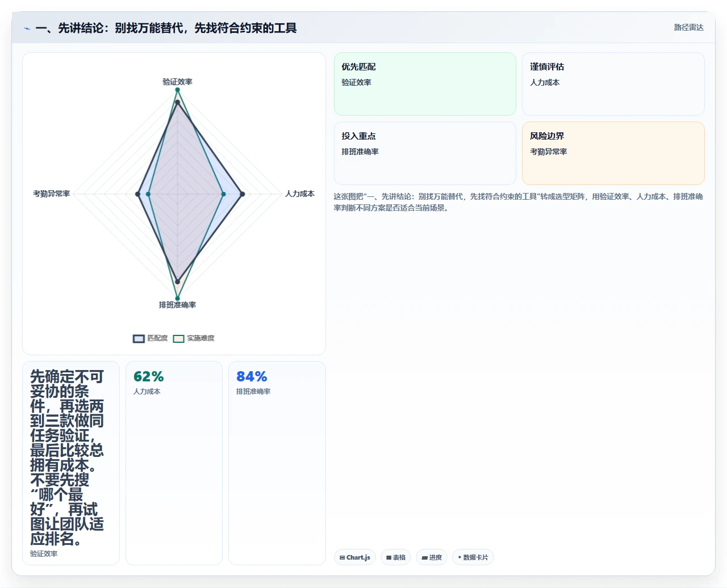Toggle the 匹配度 legend swatch
Image resolution: width=727 pixels, height=588 pixels.
point(139,339)
